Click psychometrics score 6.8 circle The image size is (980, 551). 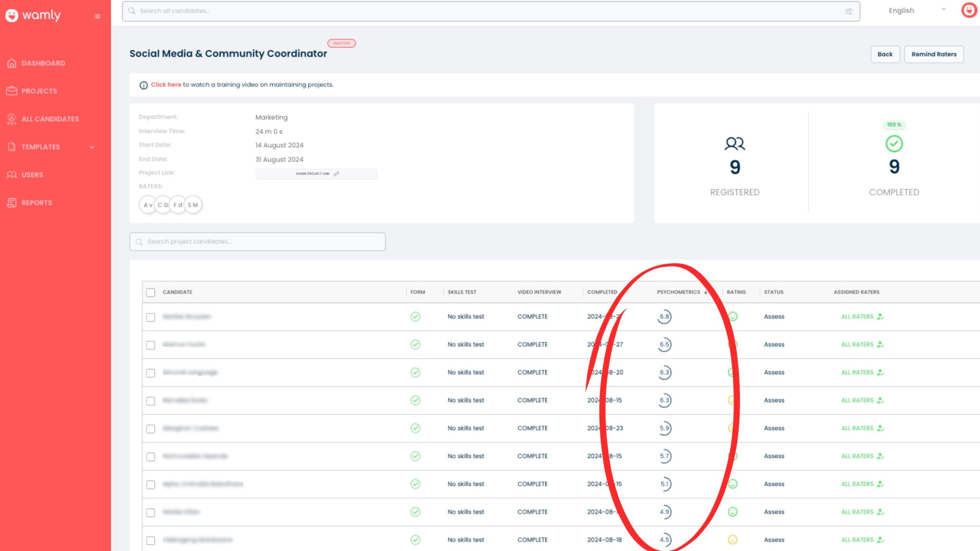tap(665, 316)
